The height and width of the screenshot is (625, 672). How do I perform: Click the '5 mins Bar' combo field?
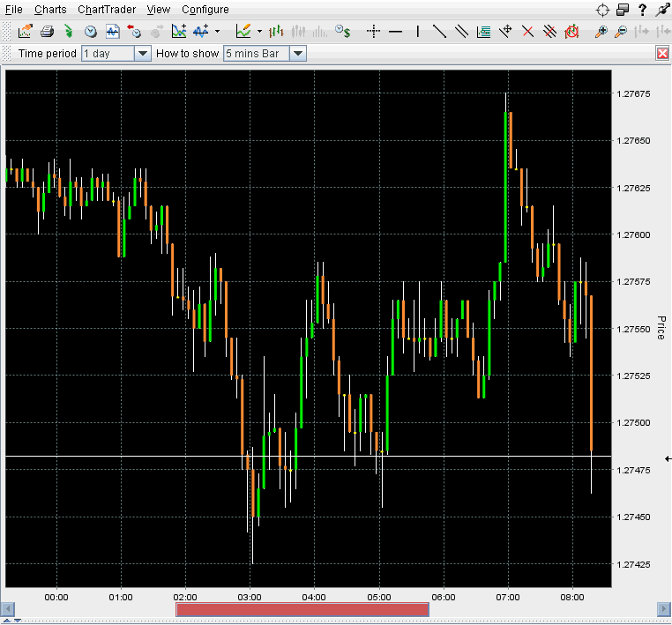(x=257, y=54)
